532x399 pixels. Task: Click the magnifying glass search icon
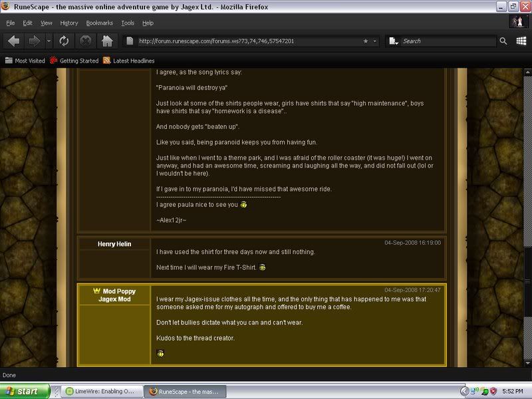point(503,41)
